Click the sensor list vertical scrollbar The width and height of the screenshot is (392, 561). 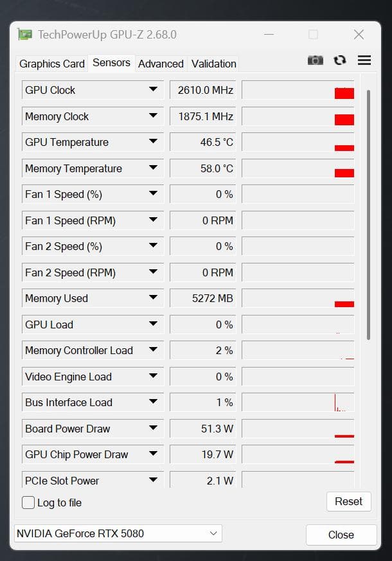[368, 212]
